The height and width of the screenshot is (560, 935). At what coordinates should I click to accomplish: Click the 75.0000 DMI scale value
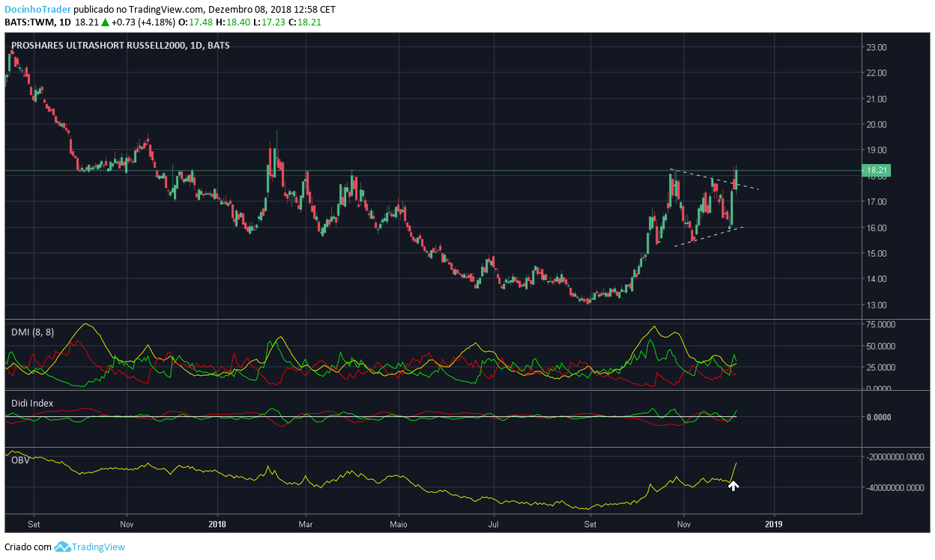[x=881, y=325]
